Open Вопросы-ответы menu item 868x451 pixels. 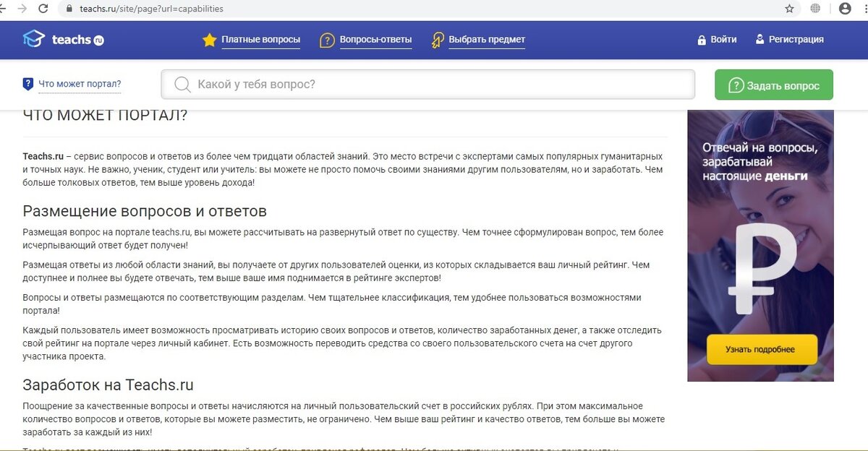(375, 40)
